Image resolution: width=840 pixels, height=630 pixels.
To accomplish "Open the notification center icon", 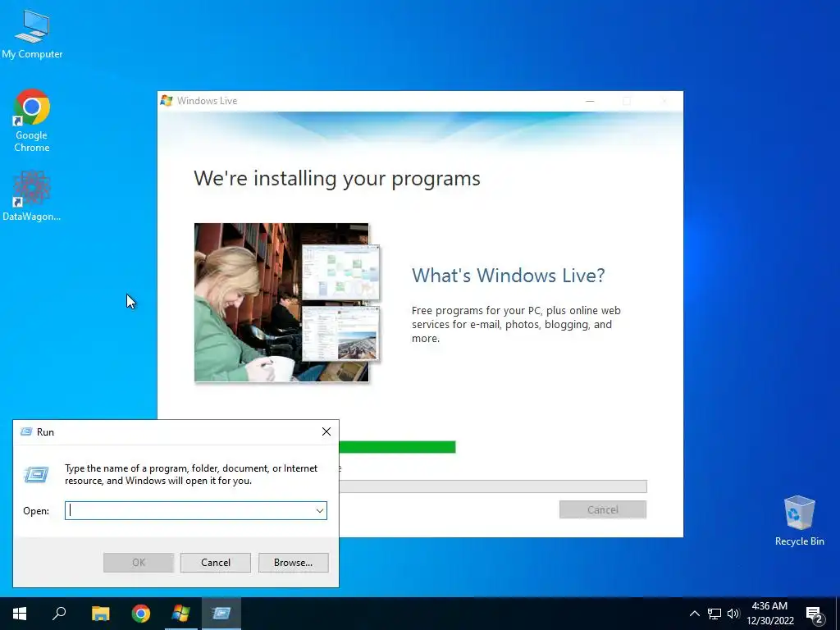I will coord(815,614).
